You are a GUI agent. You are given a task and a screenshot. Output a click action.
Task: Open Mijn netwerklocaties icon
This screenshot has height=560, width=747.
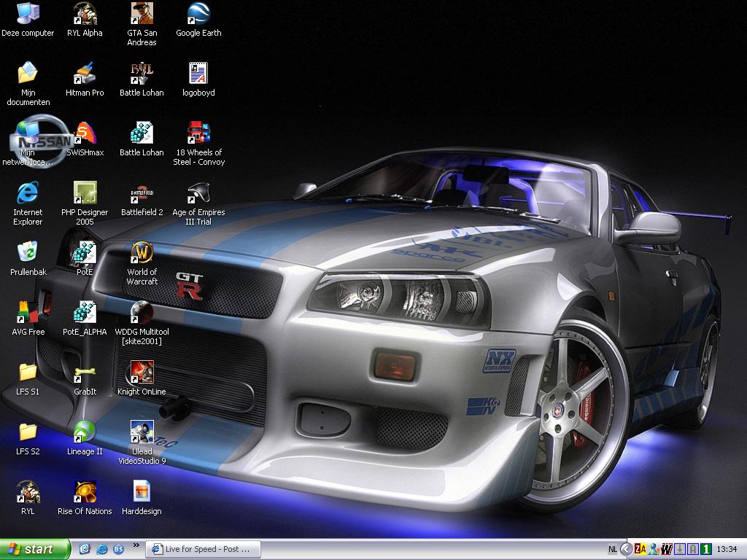28,144
